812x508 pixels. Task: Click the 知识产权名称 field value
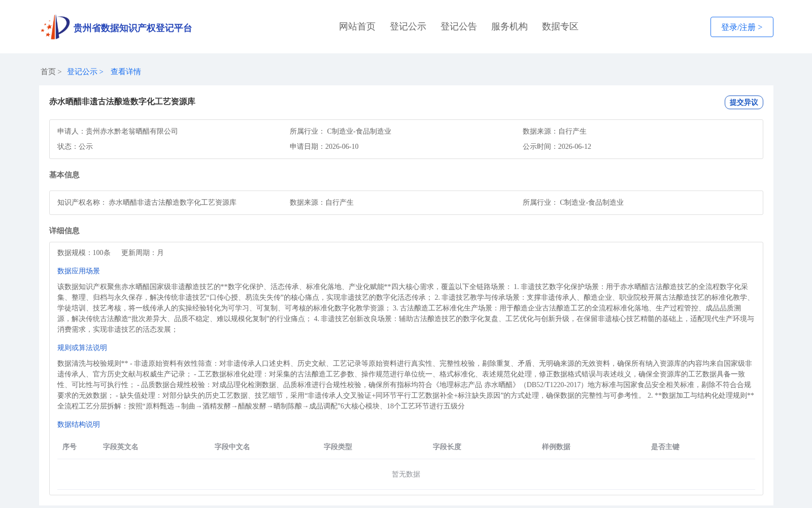tap(173, 202)
